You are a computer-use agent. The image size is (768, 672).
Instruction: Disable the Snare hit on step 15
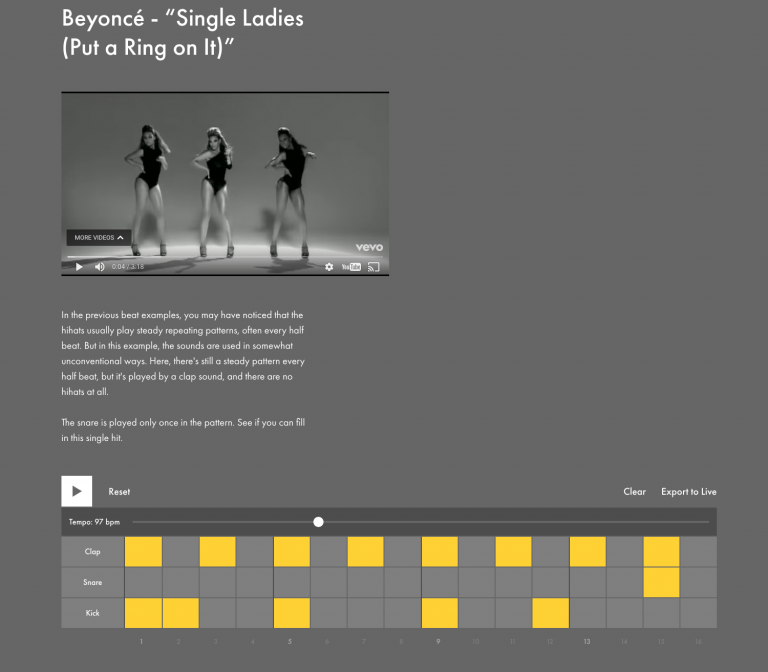[661, 582]
